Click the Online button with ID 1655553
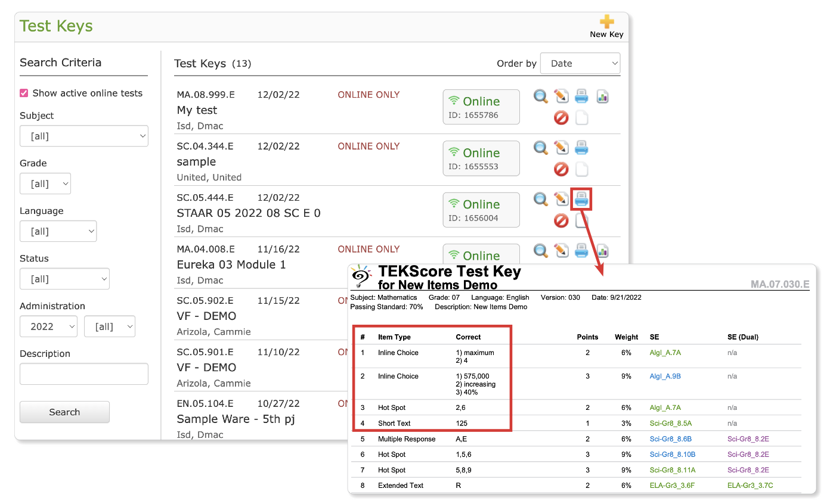The height and width of the screenshot is (504, 836). pyautogui.click(x=481, y=158)
